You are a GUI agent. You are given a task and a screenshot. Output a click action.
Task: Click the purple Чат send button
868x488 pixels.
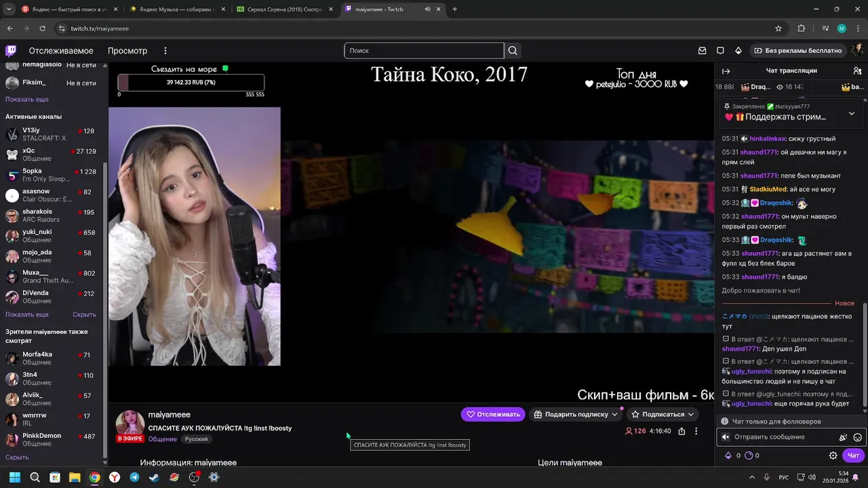854,455
